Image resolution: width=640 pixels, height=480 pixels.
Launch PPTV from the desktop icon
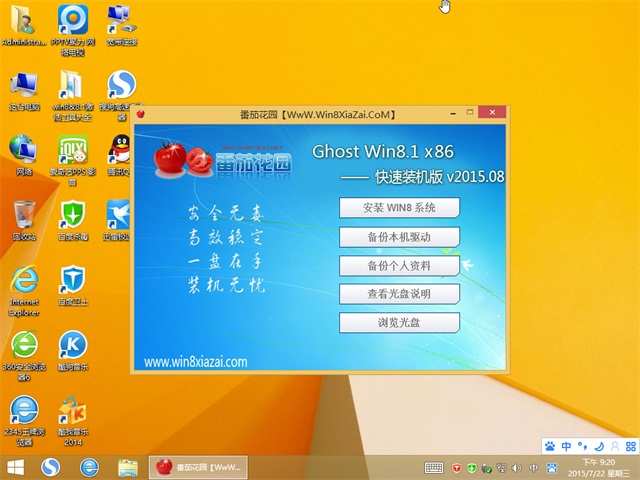pos(72,20)
